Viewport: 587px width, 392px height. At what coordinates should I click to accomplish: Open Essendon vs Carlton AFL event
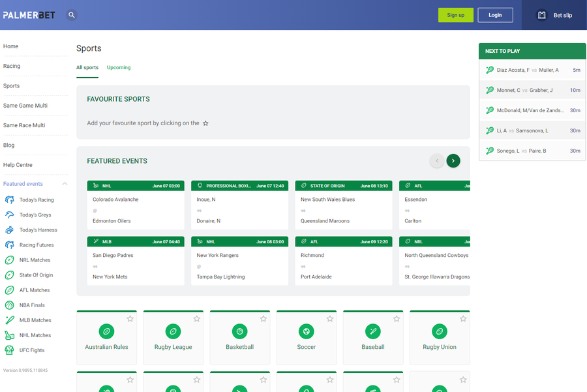pyautogui.click(x=434, y=205)
